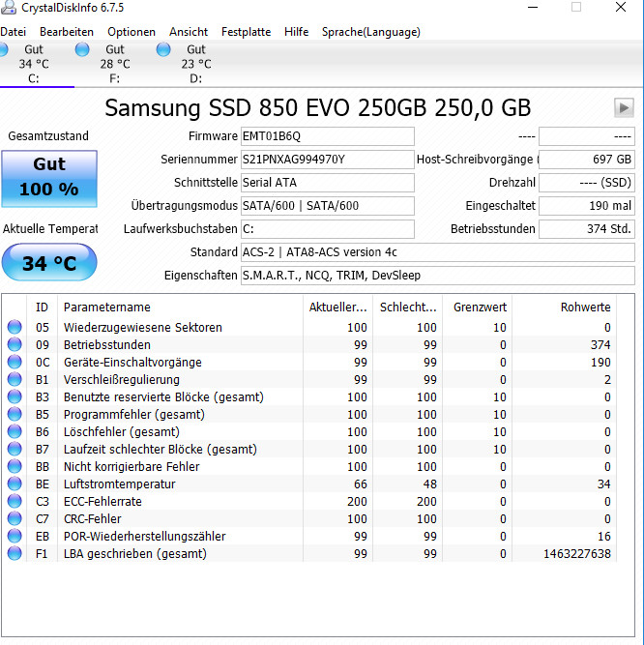Click the Eigenschaften field

(x=438, y=276)
